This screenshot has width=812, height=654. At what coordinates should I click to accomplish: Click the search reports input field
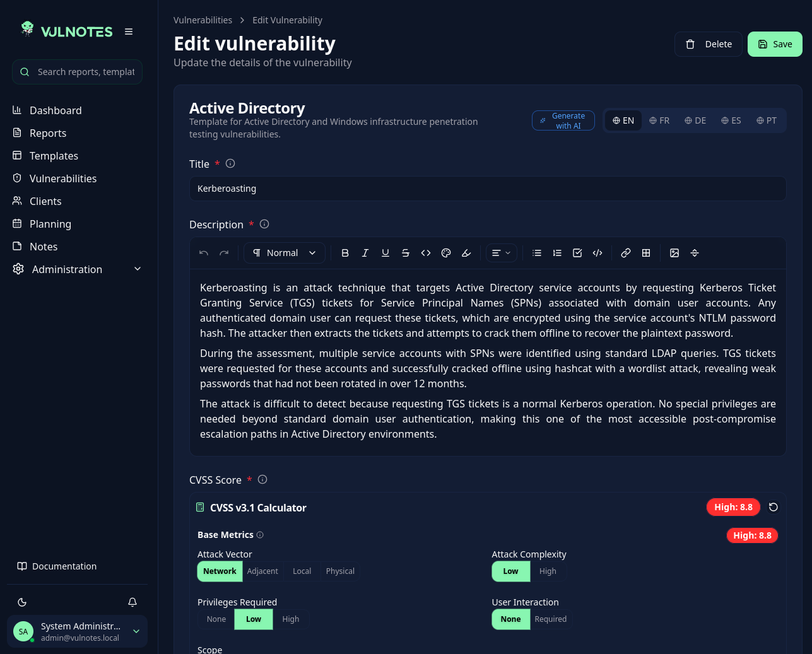tap(77, 72)
